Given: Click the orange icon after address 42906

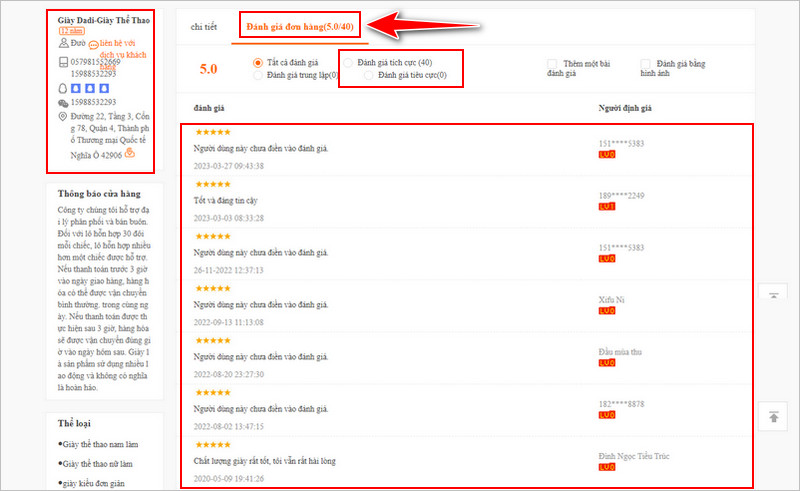Looking at the screenshot, I should pyautogui.click(x=130, y=153).
